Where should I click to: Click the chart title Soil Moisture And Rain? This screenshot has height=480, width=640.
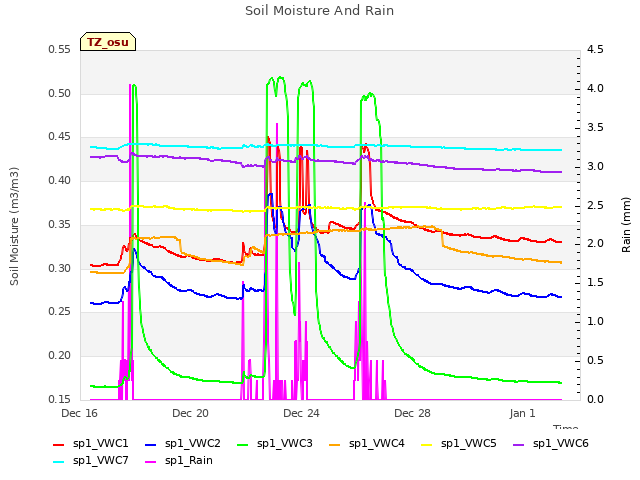point(320,11)
